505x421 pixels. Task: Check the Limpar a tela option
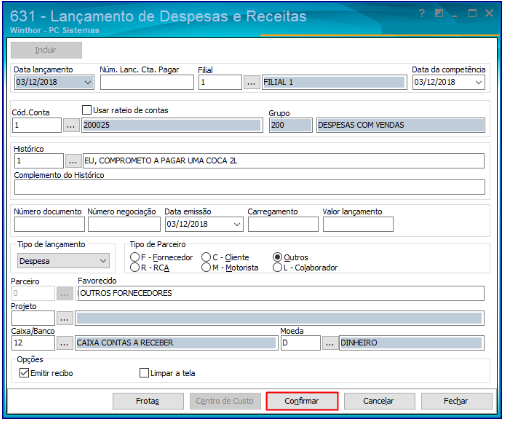[144, 373]
